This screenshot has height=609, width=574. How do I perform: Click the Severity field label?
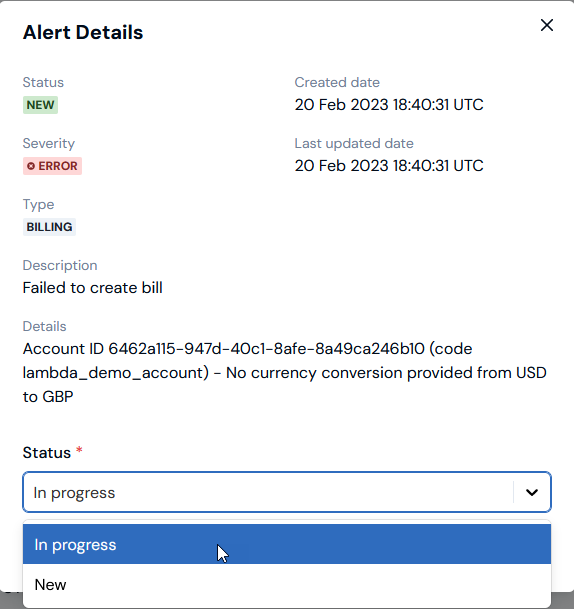[49, 143]
